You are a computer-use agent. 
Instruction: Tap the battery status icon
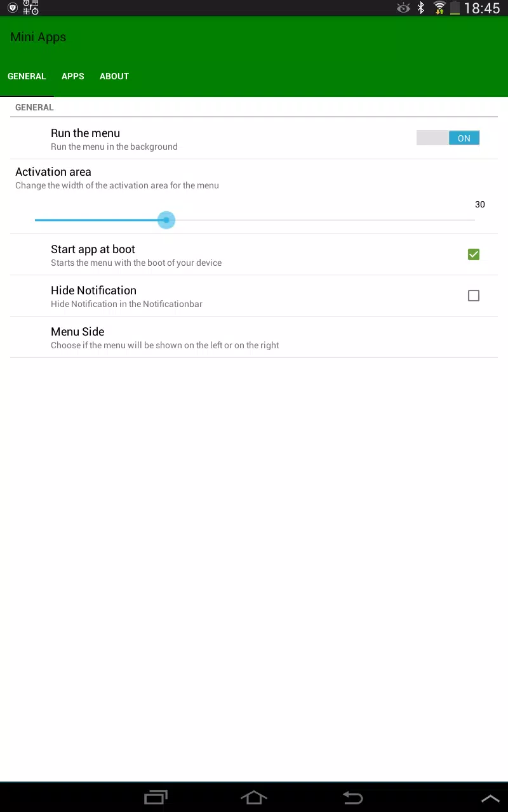coord(455,8)
